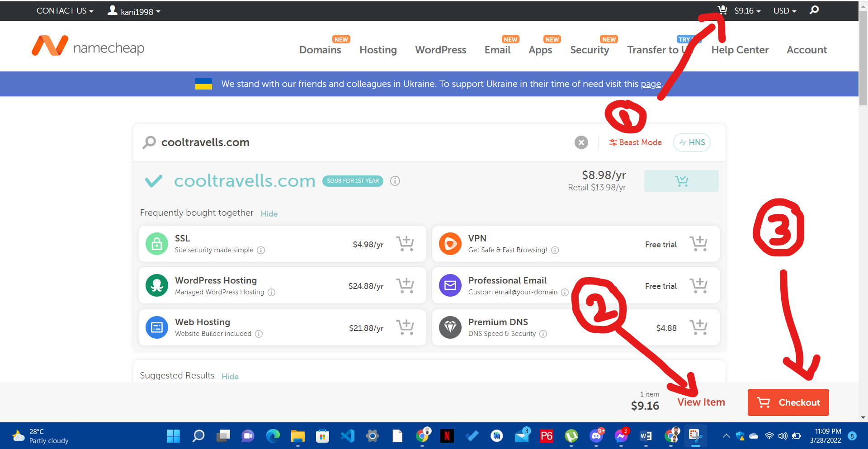Open WordPress Hosting info icon
This screenshot has width=868, height=449.
[271, 292]
